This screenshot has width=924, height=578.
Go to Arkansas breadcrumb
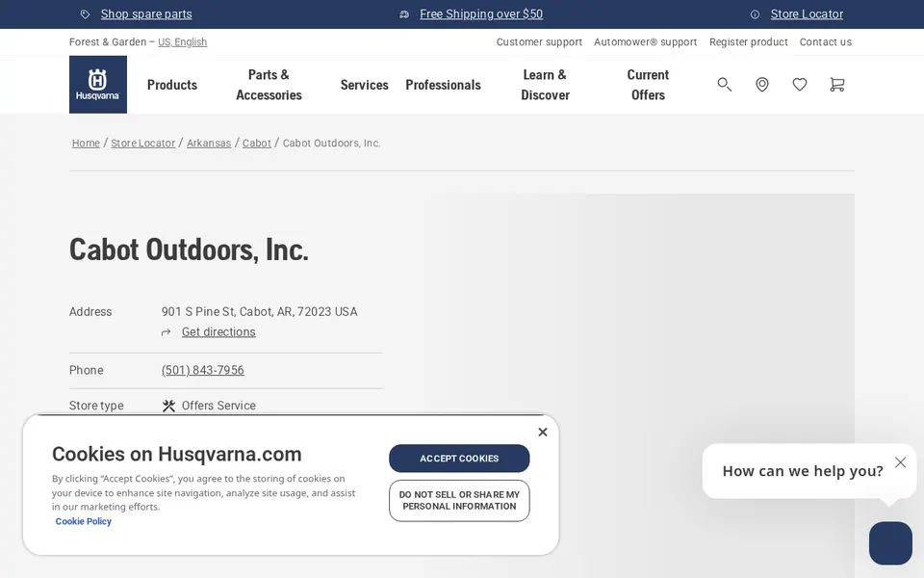coord(209,144)
